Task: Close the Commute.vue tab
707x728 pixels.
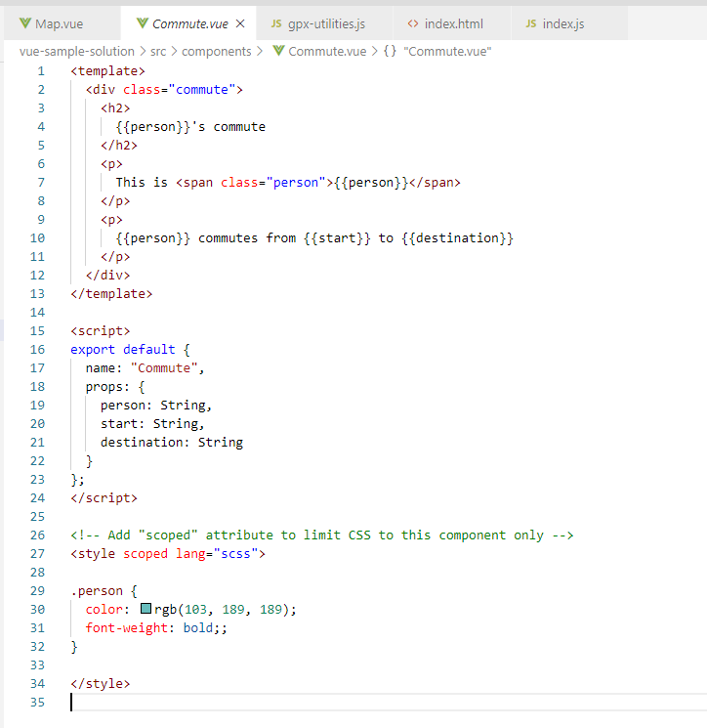Action: point(240,23)
